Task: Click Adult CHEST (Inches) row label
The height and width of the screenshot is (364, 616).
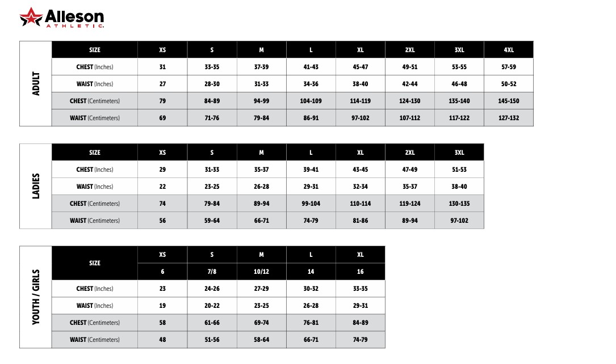Action: 95,67
